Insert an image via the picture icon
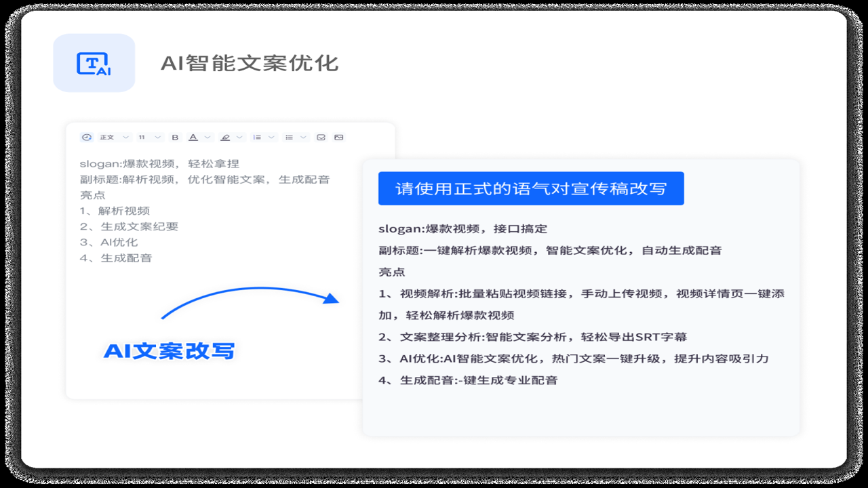This screenshot has width=868, height=488. 339,137
